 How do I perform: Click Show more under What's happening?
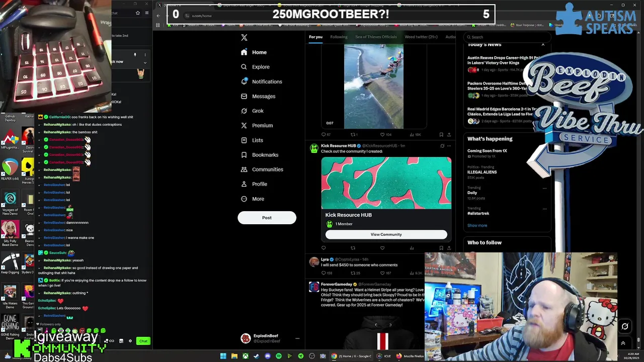pos(477,225)
